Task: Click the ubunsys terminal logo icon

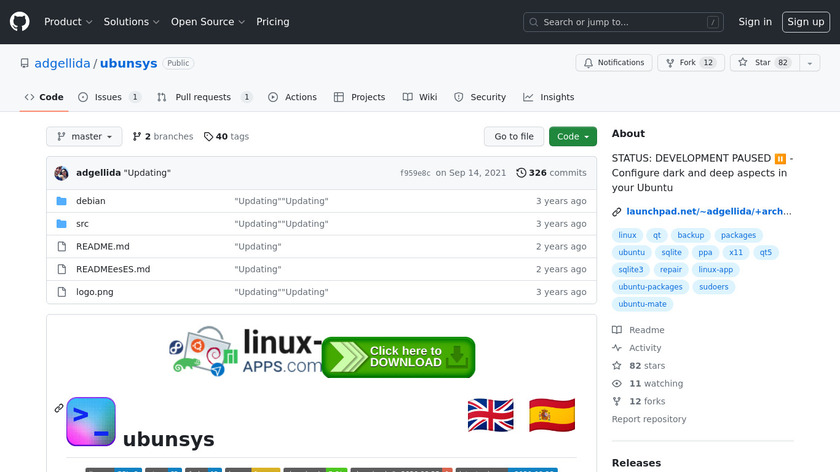Action: pyautogui.click(x=91, y=420)
